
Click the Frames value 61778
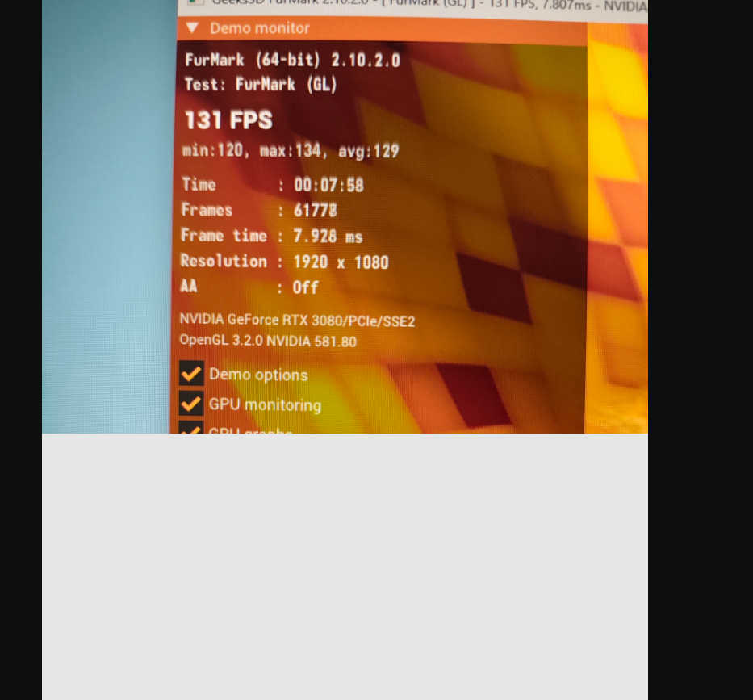click(315, 211)
